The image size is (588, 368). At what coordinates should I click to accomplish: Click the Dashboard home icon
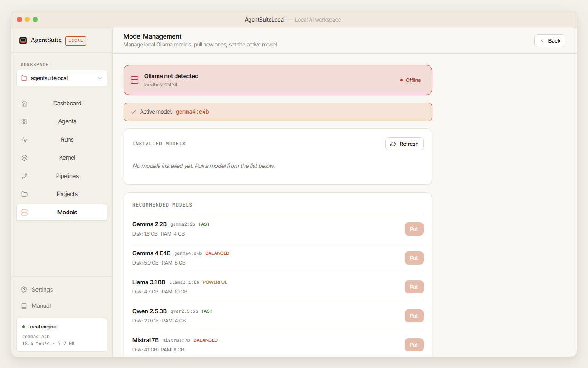tap(24, 103)
